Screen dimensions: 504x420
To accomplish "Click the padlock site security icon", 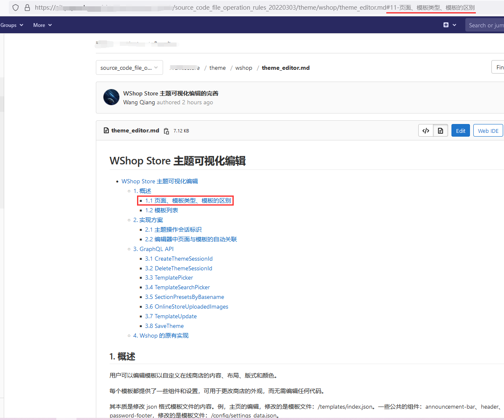I will click(x=27, y=8).
